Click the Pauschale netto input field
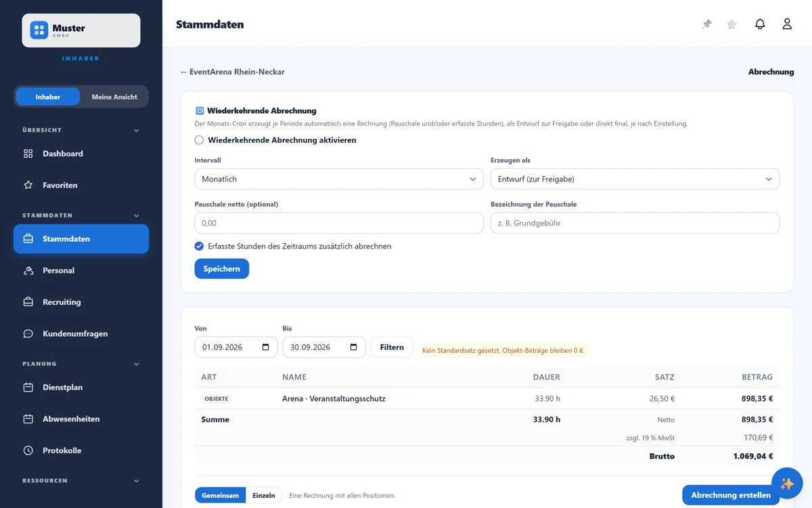812x508 pixels. coord(339,223)
